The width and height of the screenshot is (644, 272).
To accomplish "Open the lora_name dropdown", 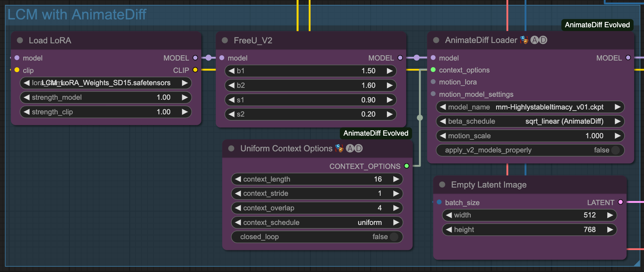I will (x=106, y=83).
